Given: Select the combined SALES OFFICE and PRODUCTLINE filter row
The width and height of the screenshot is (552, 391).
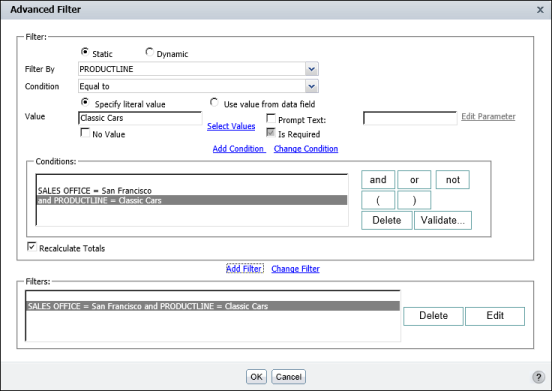Looking at the screenshot, I should (213, 306).
